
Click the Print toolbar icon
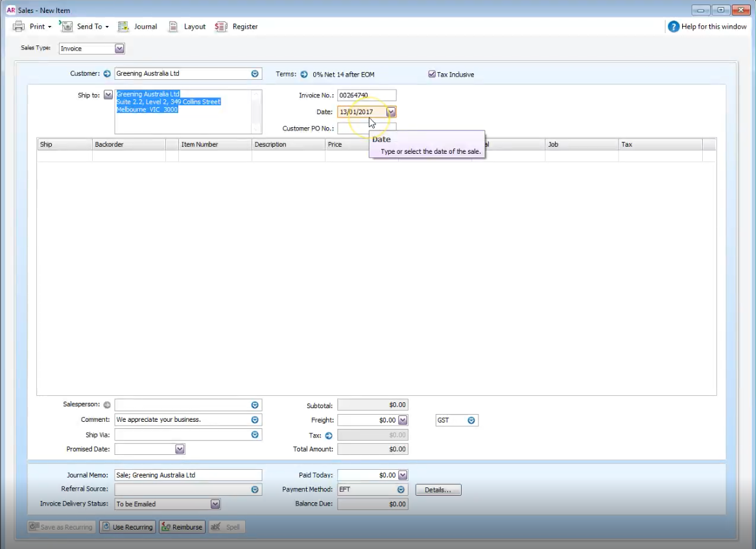[19, 27]
